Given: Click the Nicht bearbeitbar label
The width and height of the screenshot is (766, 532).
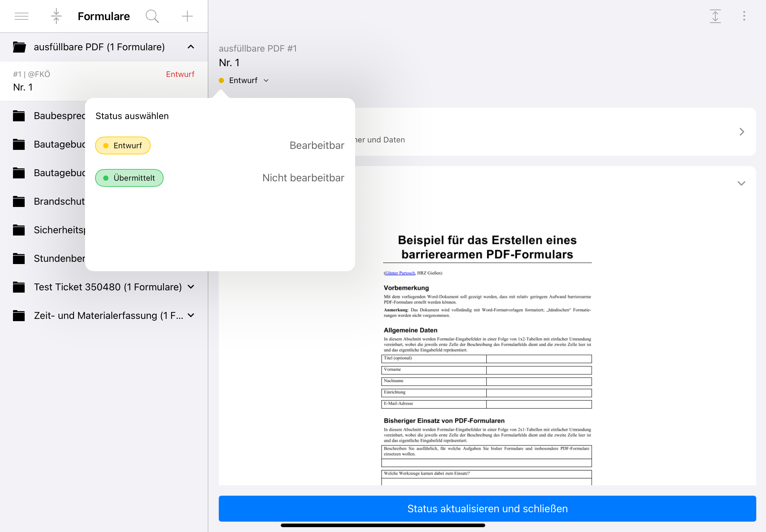Looking at the screenshot, I should click(303, 178).
